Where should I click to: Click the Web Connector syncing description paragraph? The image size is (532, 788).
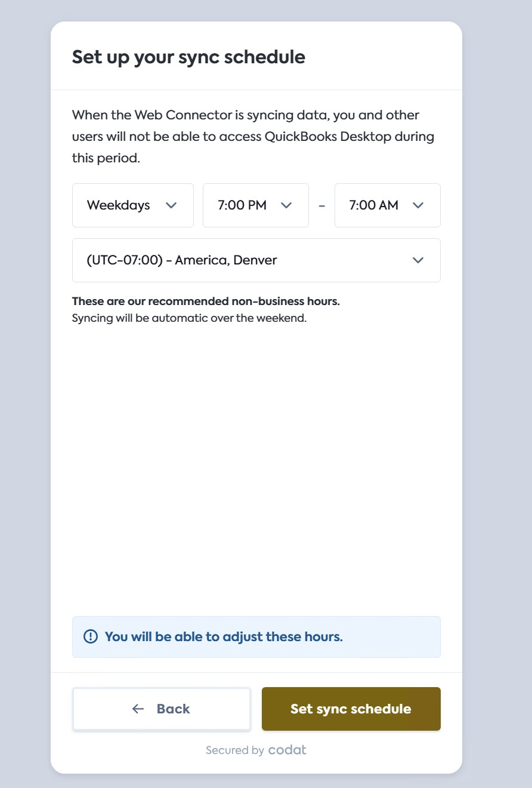coord(253,137)
